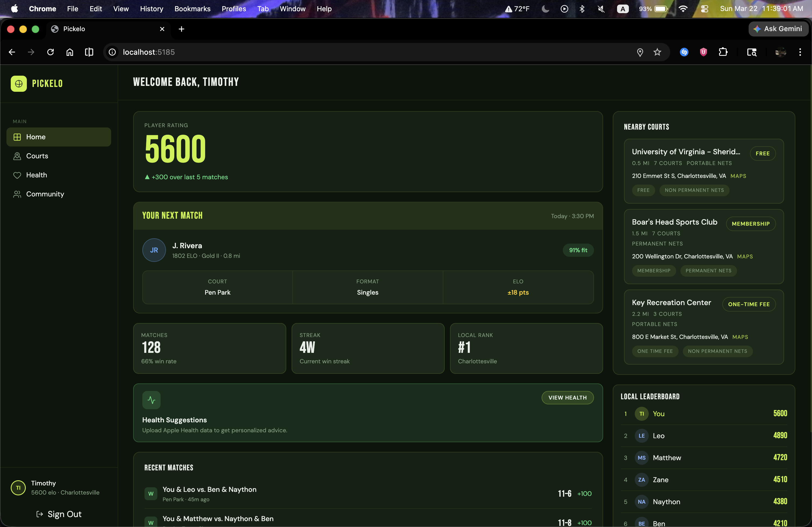Click the browser reload icon
Screen dimensions: 812x527
tap(50, 52)
